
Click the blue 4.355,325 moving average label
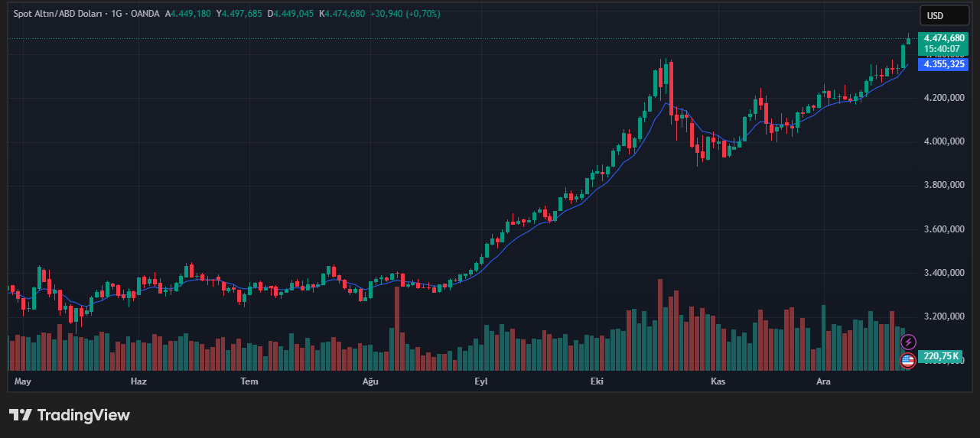pyautogui.click(x=943, y=64)
